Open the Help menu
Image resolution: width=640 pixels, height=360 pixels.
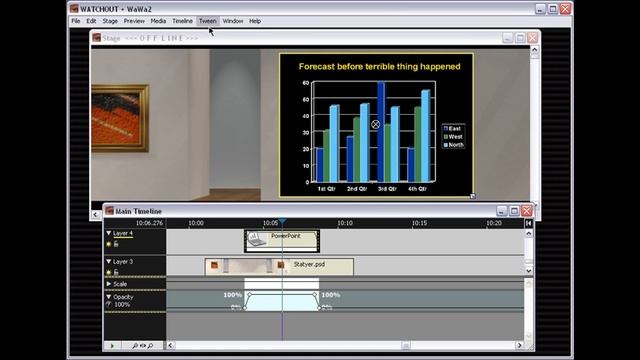point(255,21)
